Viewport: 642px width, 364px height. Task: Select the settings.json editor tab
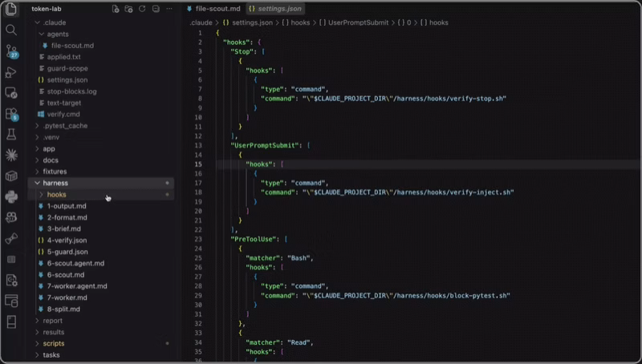(x=275, y=9)
